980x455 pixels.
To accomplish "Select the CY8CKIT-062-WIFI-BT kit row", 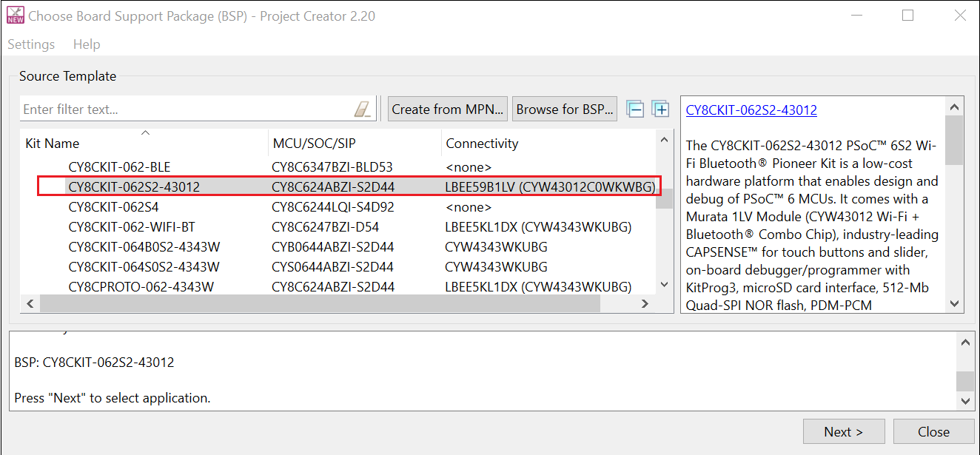I will [x=338, y=227].
